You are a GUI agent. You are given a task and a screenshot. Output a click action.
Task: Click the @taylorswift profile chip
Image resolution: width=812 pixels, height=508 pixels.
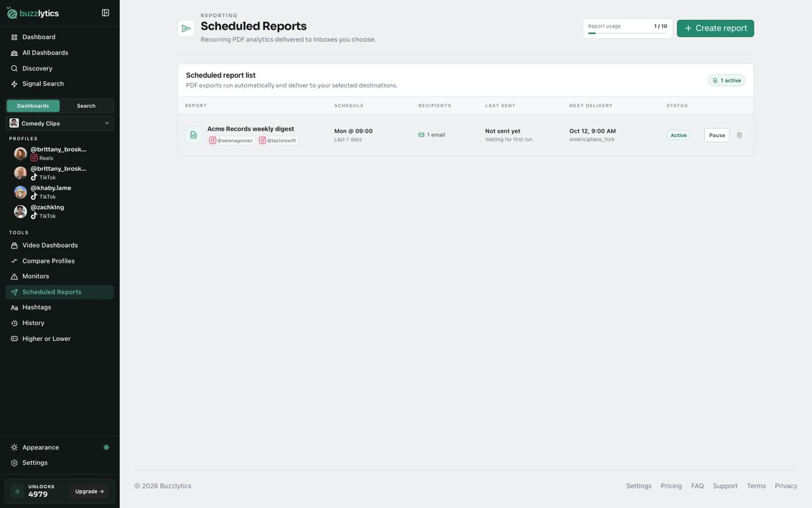278,140
